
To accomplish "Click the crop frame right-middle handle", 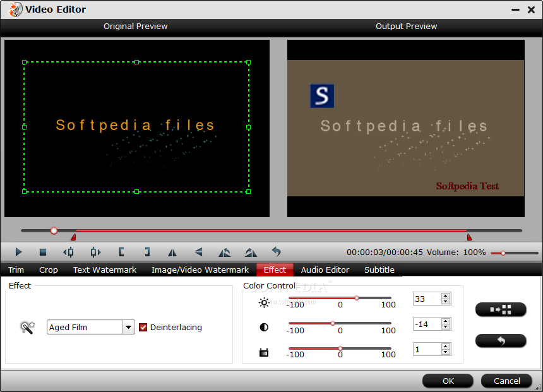I will (x=248, y=128).
